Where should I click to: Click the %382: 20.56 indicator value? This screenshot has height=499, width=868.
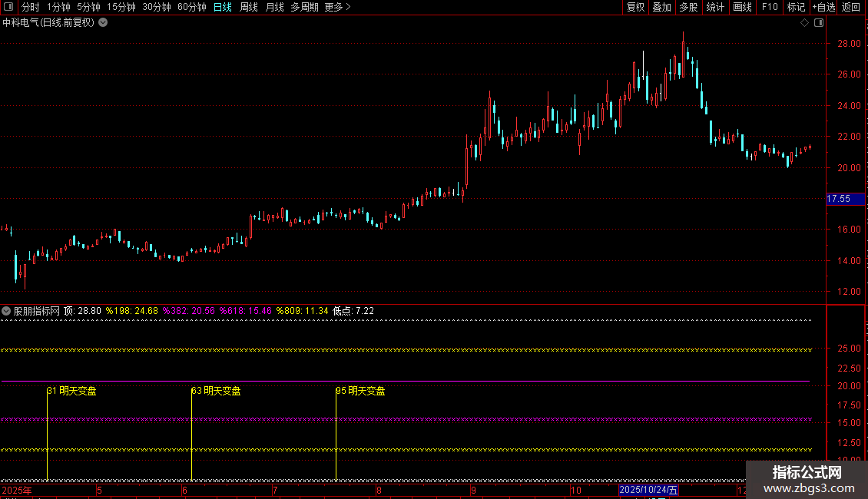189,311
